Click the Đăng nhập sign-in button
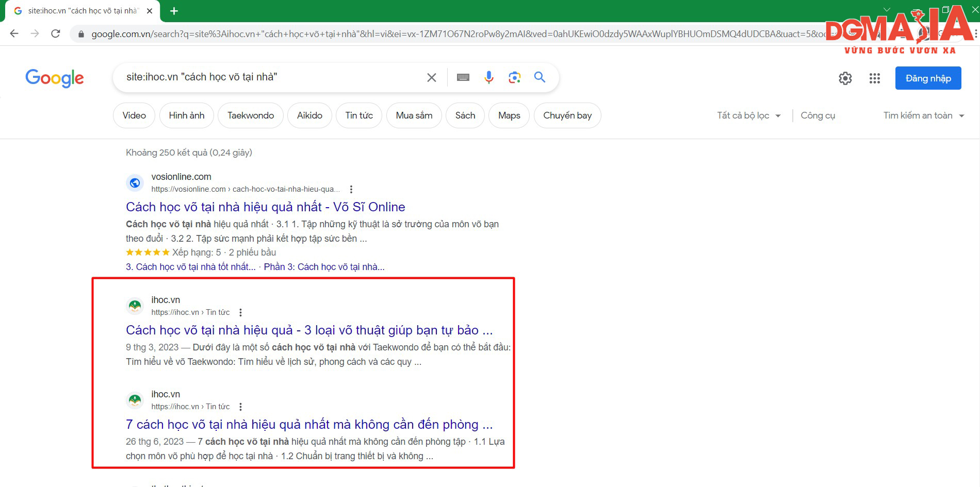 tap(928, 78)
